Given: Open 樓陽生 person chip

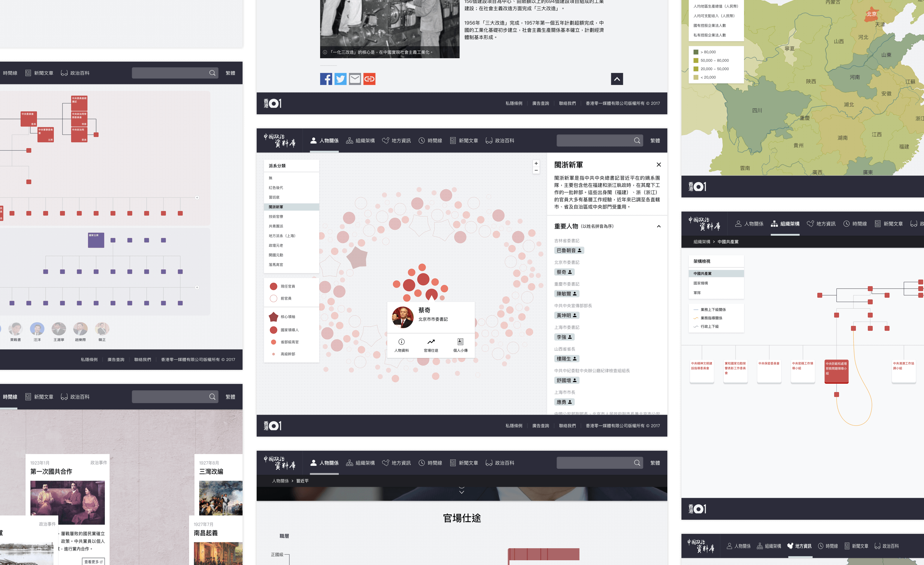Looking at the screenshot, I should point(567,359).
